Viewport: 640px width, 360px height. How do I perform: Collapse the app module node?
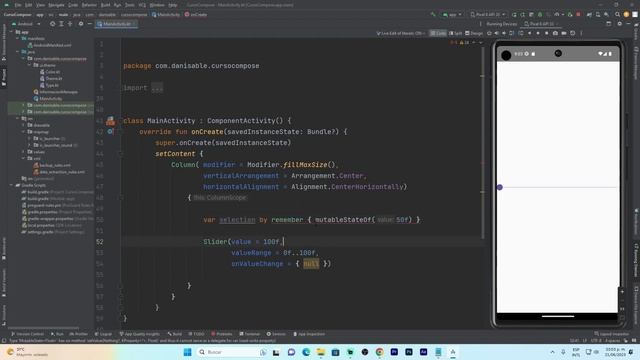tap(12, 32)
